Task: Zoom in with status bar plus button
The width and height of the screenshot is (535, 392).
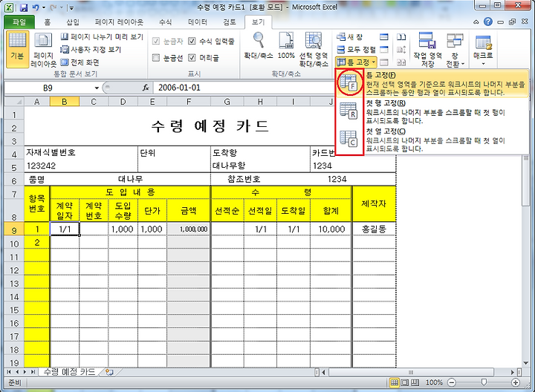Action: 516,382
